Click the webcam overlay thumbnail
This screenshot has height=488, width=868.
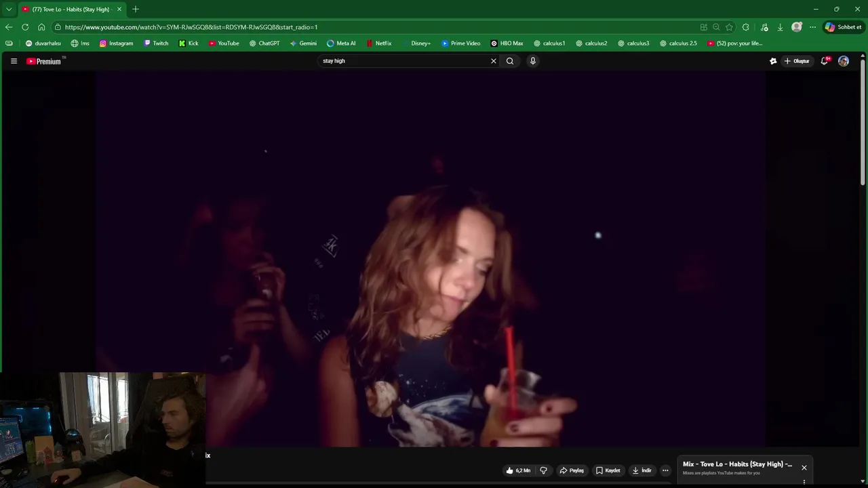point(103,430)
